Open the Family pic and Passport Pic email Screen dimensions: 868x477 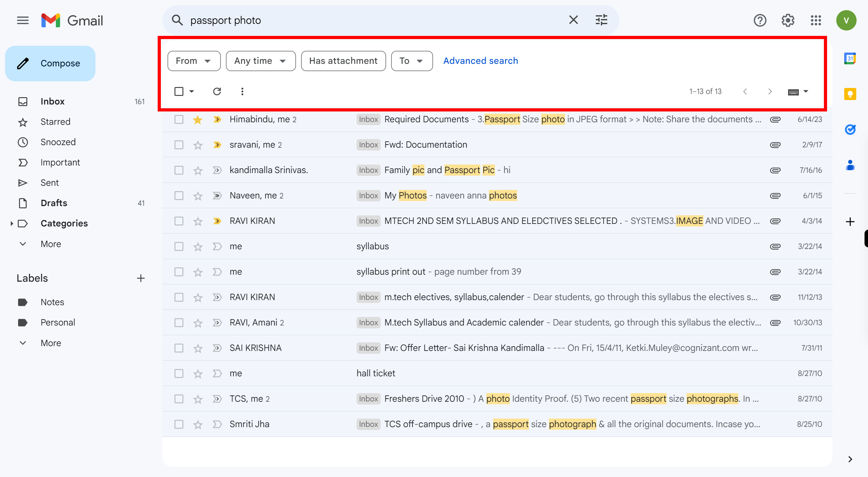click(x=497, y=170)
